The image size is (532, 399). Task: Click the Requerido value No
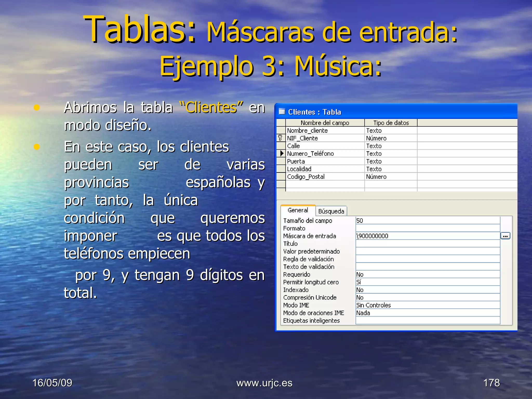(x=428, y=274)
